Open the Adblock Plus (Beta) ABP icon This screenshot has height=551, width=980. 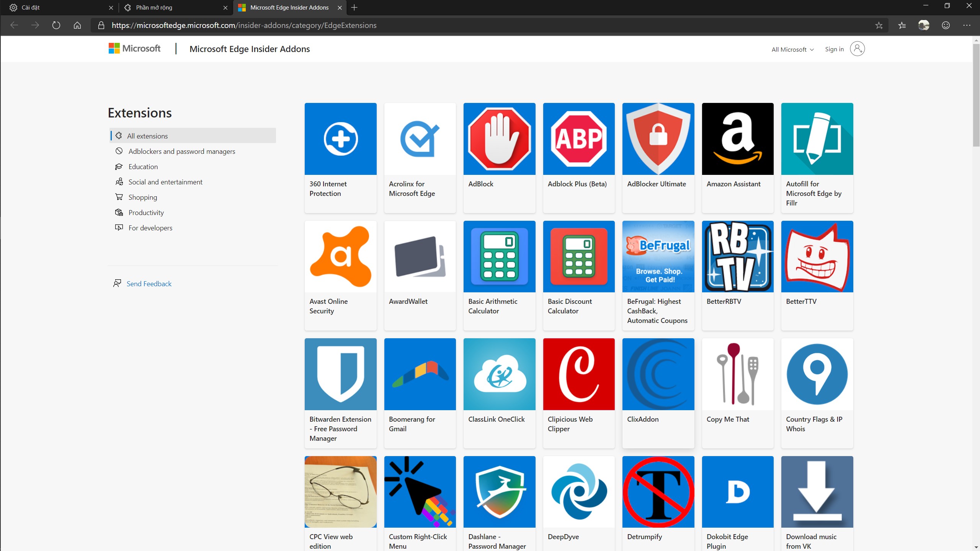click(579, 139)
